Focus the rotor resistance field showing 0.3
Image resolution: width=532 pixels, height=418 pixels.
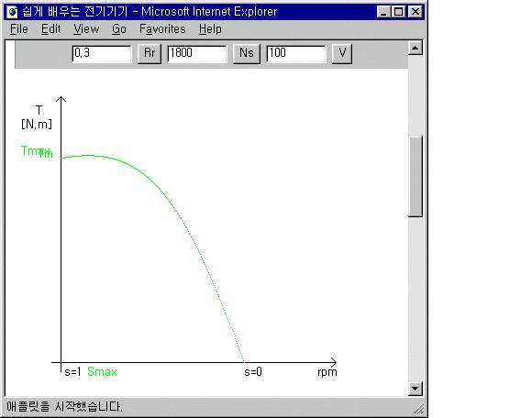(x=102, y=53)
